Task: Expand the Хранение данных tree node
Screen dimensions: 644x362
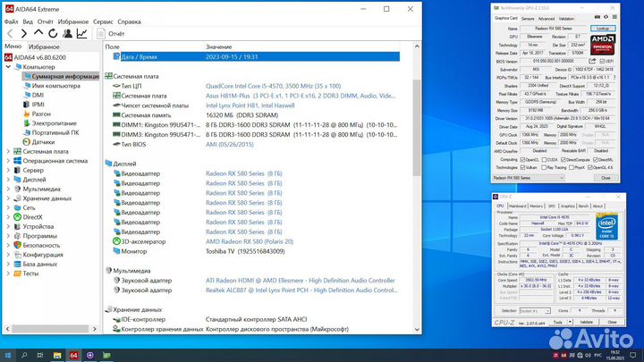Action: pos(8,198)
